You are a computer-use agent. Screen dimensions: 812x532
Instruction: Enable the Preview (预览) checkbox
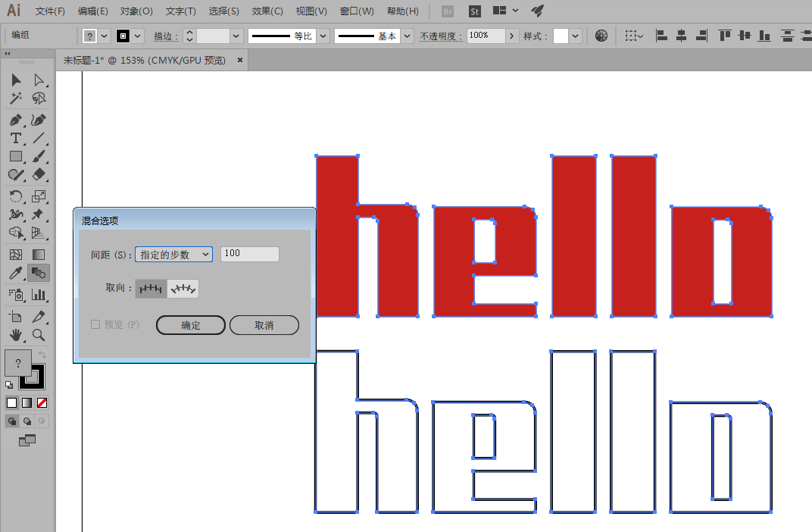[x=95, y=324]
